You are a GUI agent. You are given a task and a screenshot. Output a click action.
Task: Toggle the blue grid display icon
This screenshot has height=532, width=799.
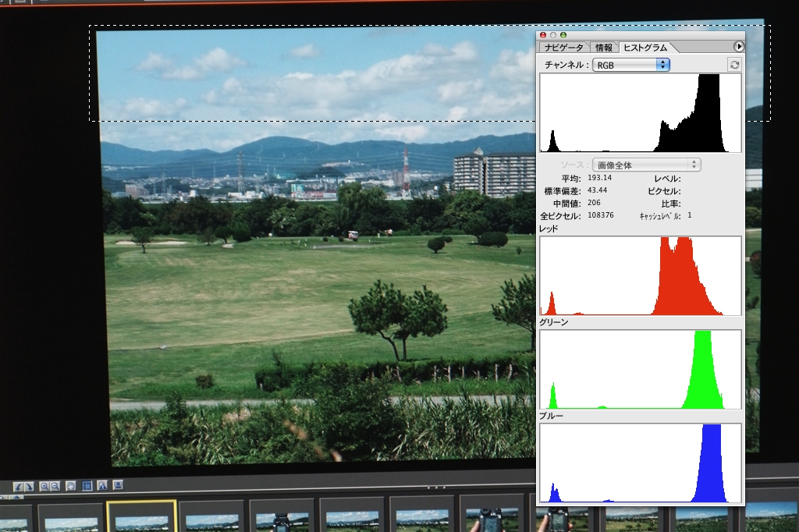tap(87, 485)
